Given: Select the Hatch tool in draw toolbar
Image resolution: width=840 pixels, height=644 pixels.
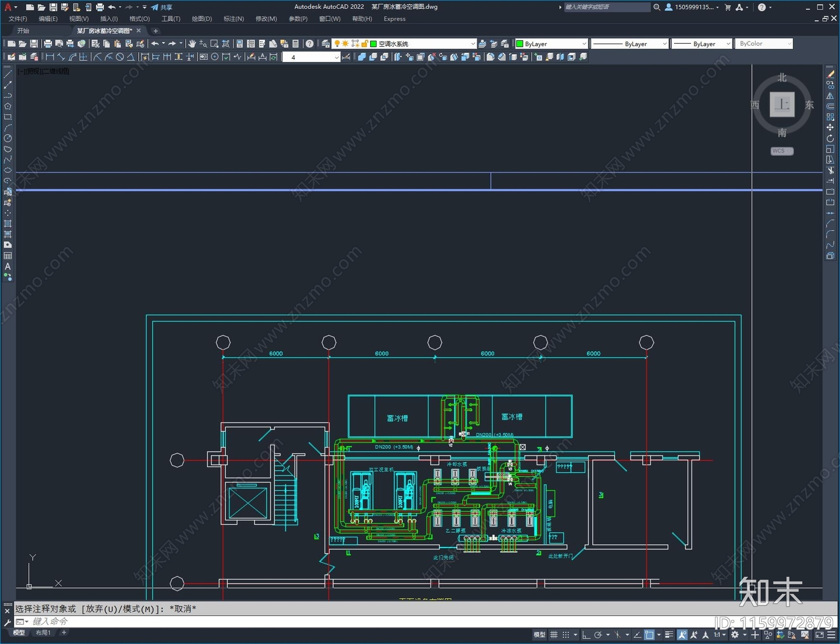Looking at the screenshot, I should point(8,224).
